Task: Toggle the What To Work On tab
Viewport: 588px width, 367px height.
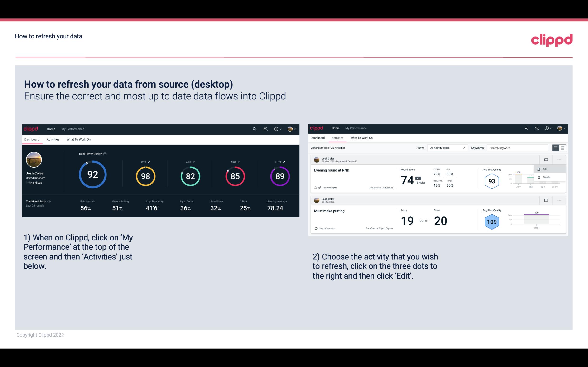Action: point(78,139)
